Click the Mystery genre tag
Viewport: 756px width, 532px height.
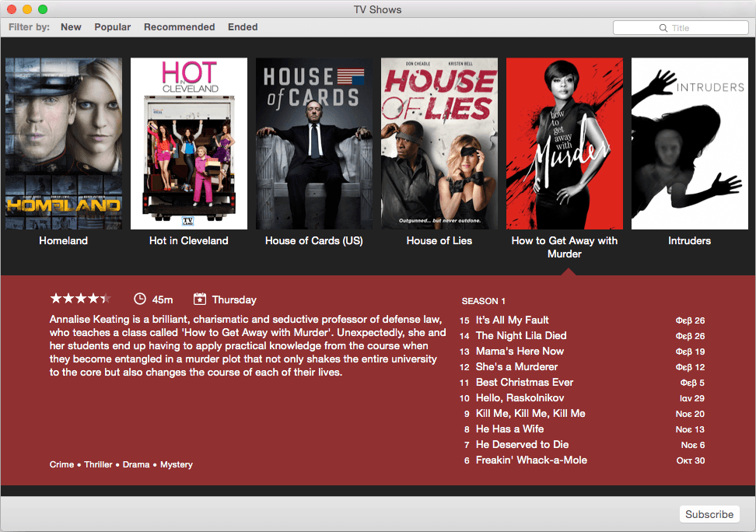[177, 464]
